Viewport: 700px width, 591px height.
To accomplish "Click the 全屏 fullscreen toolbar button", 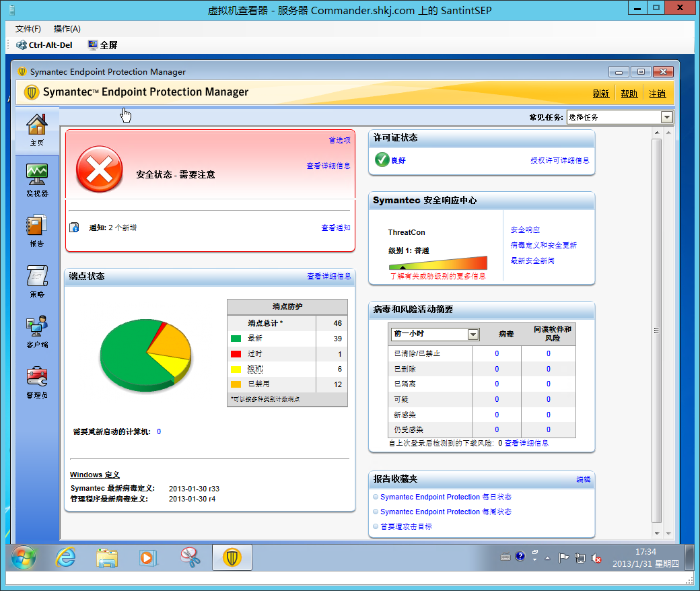I will [103, 45].
